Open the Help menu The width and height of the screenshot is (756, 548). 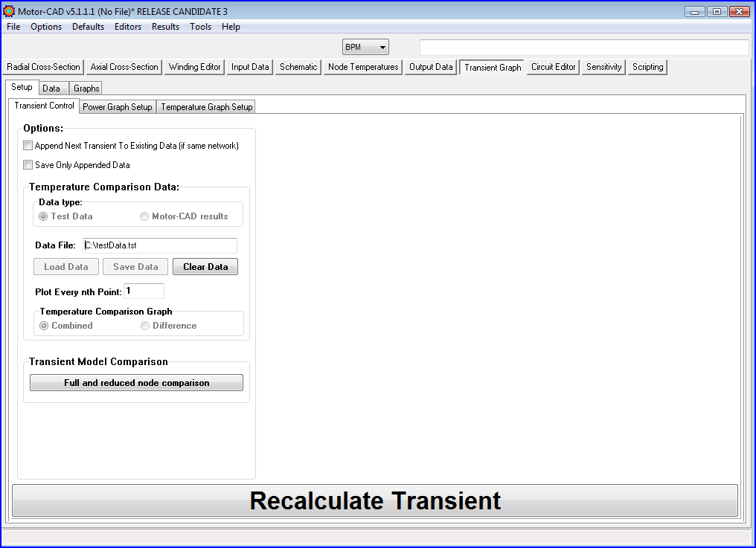coord(231,27)
